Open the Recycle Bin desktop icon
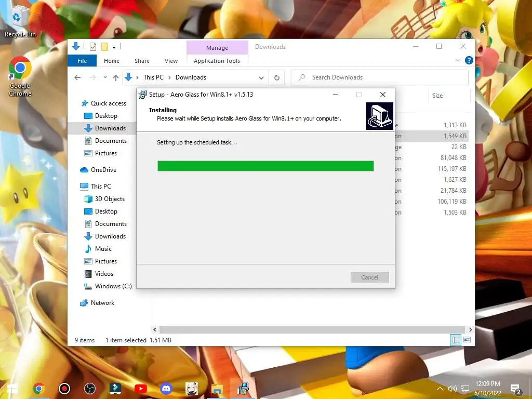Viewport: 532px width, 399px height. click(x=19, y=21)
